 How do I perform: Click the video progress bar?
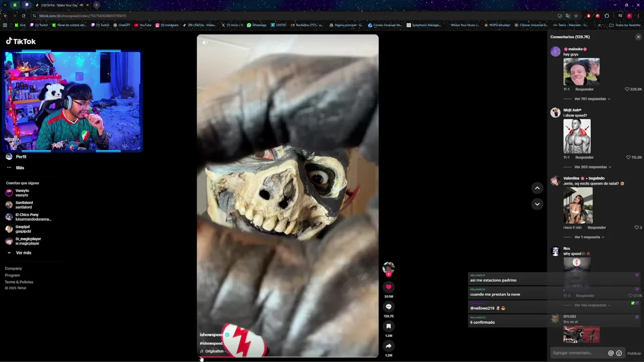(x=288, y=357)
